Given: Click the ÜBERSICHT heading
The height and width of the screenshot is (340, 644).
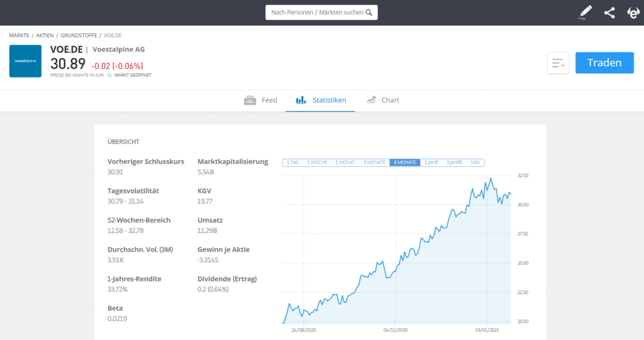Looking at the screenshot, I should point(123,141).
